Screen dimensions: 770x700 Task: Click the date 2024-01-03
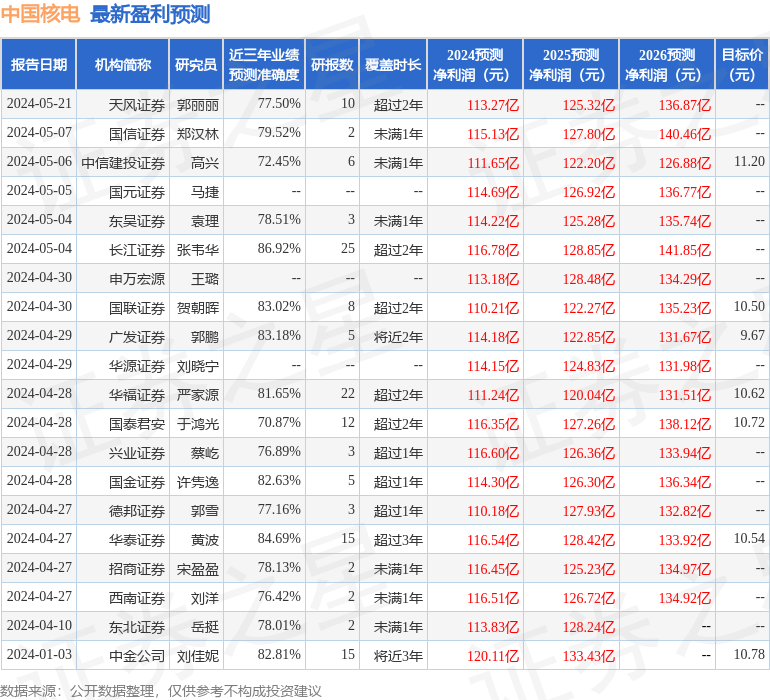(x=39, y=654)
